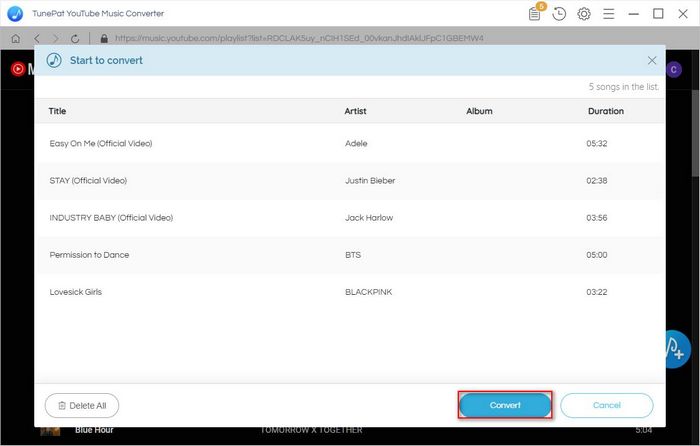700x446 pixels.
Task: Click artist name Jack Harlow
Action: point(369,217)
